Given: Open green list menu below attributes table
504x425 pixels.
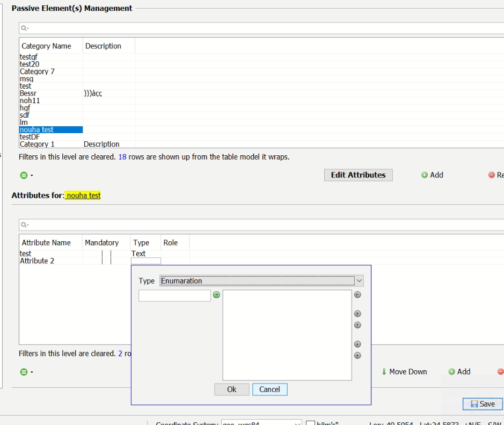Looking at the screenshot, I should [x=27, y=372].
